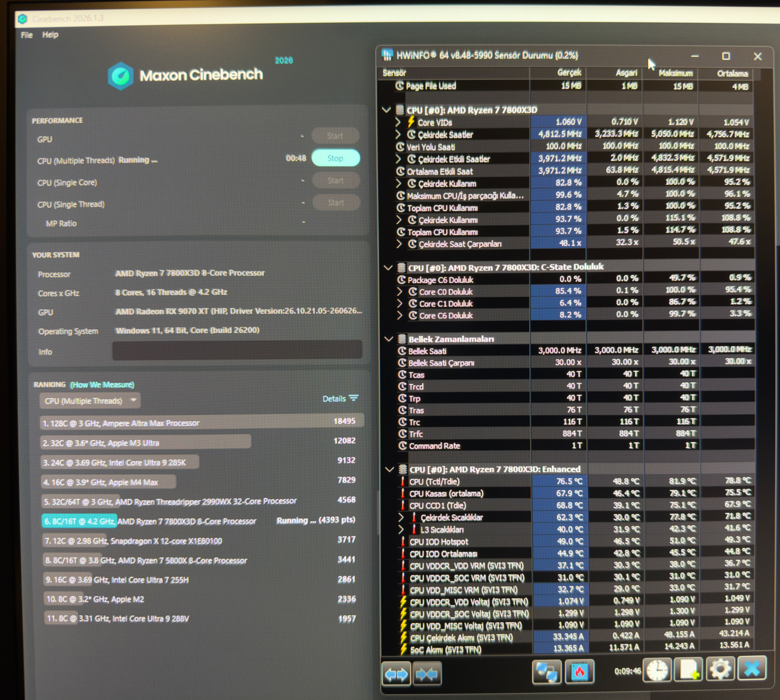Open HWiNFO network/remote computers icon
This screenshot has width=780, height=700.
[547, 672]
